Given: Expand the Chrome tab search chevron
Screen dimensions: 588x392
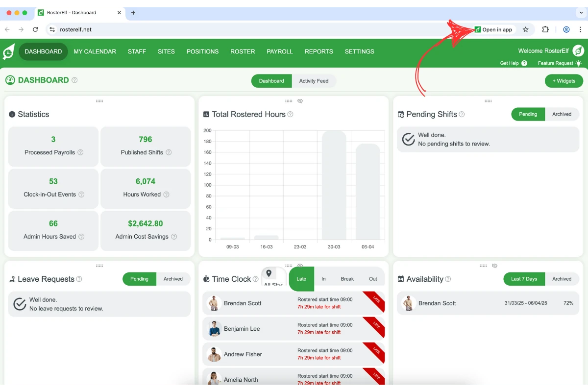Looking at the screenshot, I should coord(581,13).
